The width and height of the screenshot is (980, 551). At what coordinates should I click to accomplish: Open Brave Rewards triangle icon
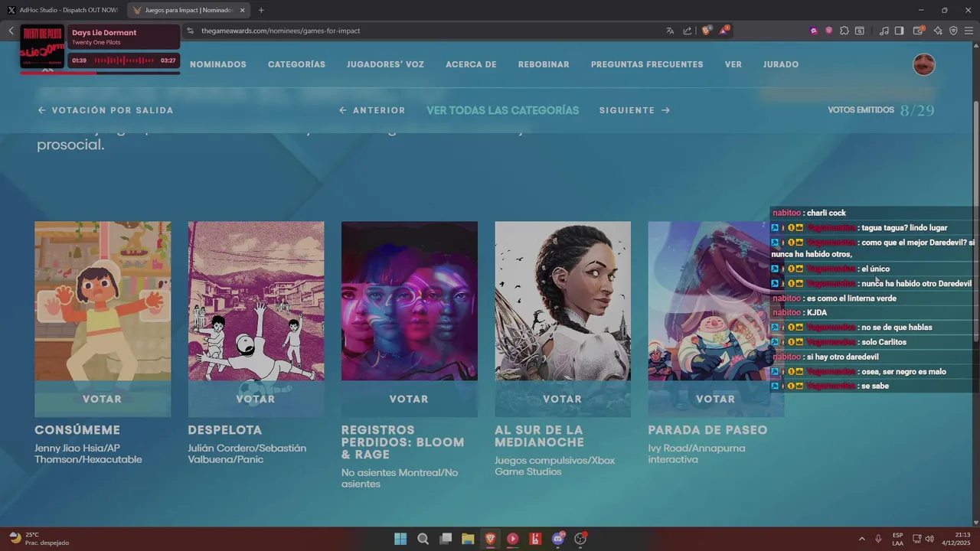click(x=724, y=31)
